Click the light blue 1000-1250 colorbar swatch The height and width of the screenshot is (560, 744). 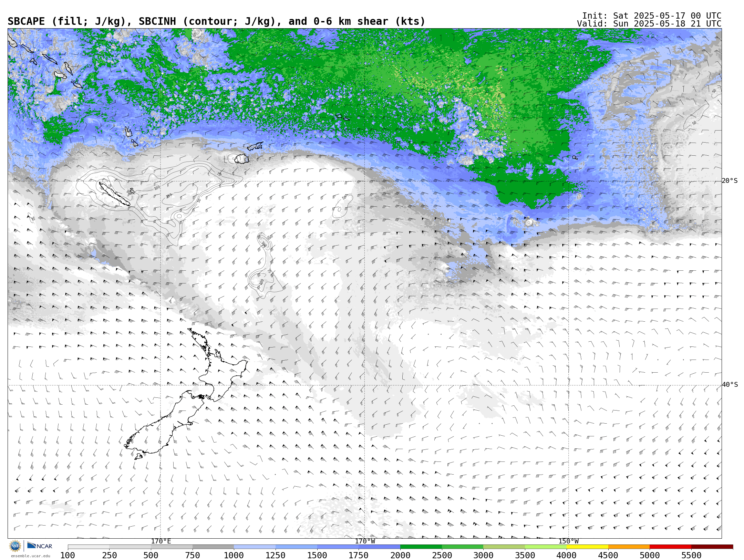(255, 547)
